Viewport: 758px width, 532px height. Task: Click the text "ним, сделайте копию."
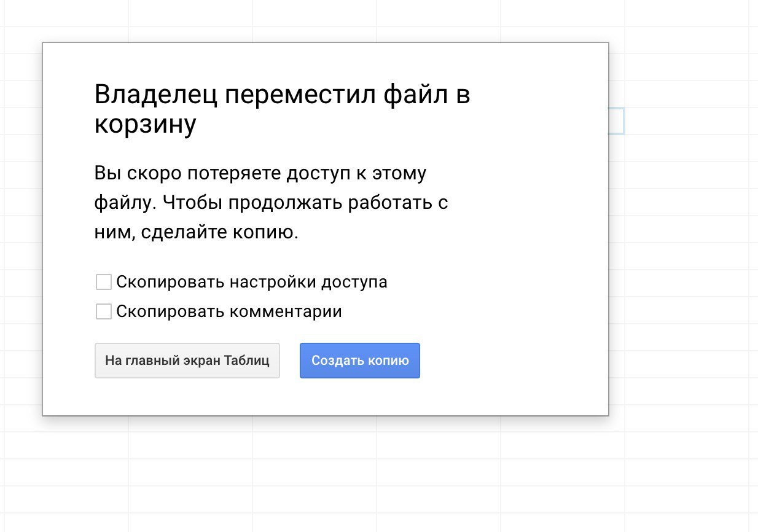(x=196, y=233)
